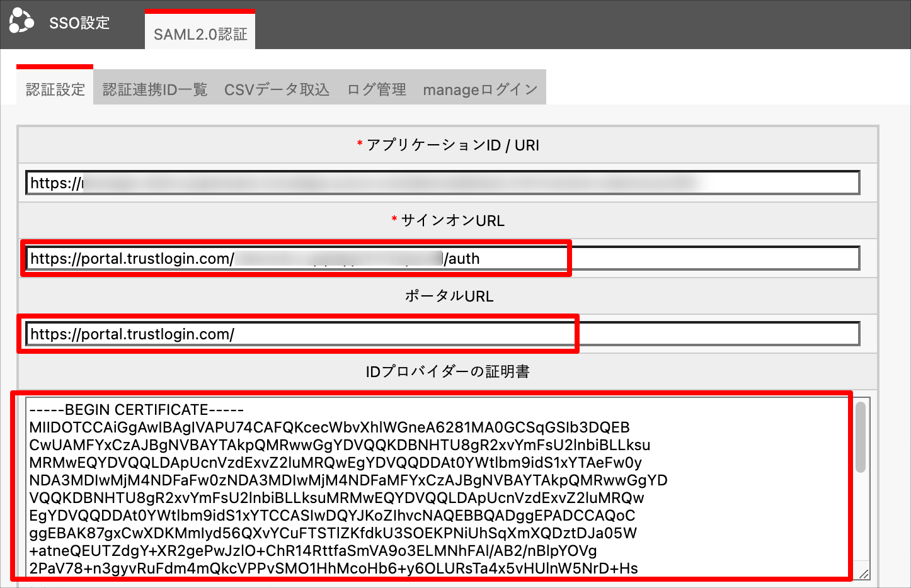The height and width of the screenshot is (588, 911).
Task: Switch to 認証連携ID一覧 tab
Action: (x=155, y=89)
